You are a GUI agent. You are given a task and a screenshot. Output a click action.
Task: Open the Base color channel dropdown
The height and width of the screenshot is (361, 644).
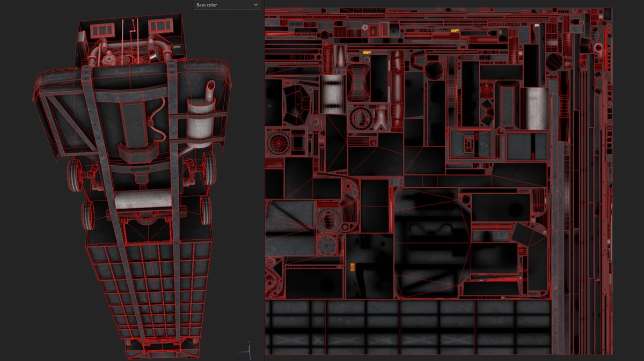click(x=227, y=5)
